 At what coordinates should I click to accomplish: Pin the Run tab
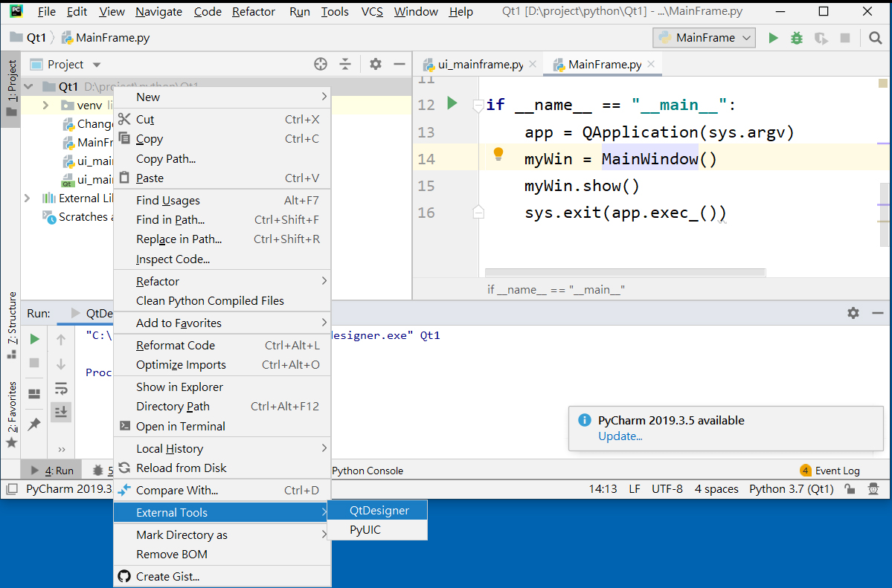pyautogui.click(x=34, y=424)
